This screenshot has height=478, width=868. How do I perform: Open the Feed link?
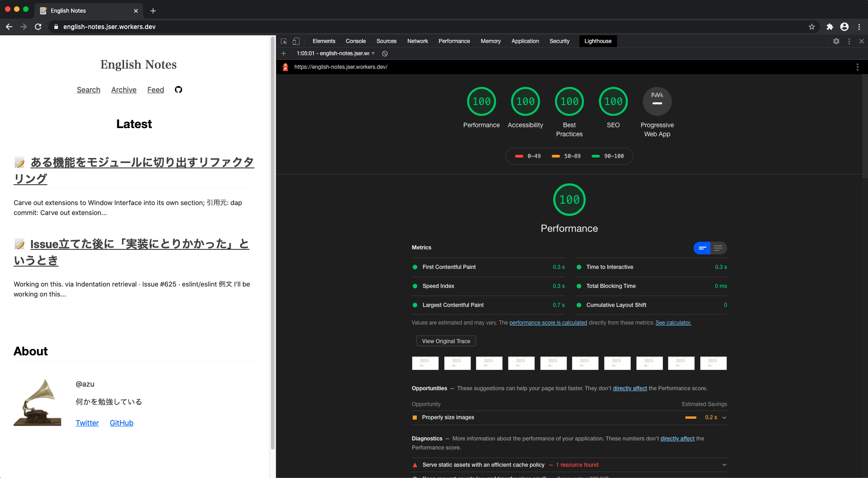(155, 90)
